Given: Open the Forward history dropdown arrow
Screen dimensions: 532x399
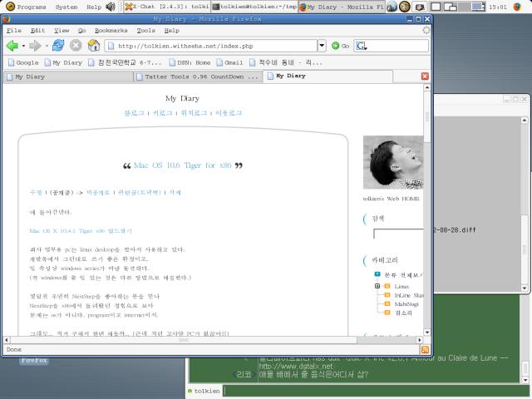Looking at the screenshot, I should point(47,46).
